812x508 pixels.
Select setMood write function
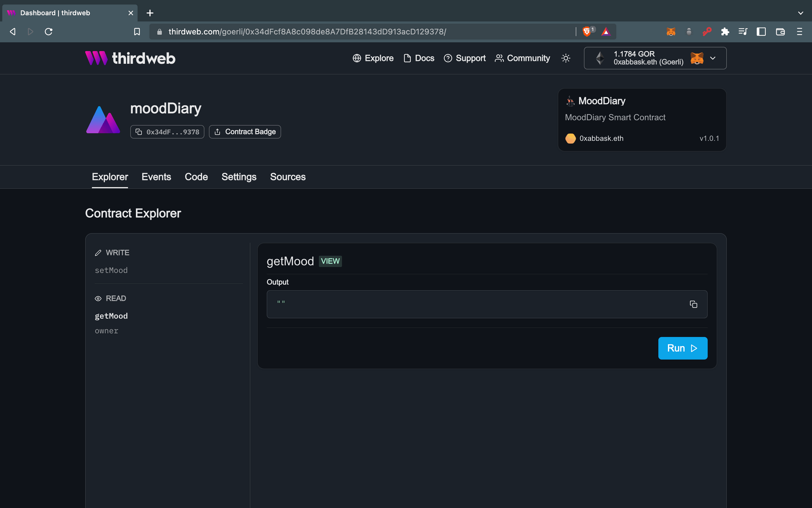point(111,270)
